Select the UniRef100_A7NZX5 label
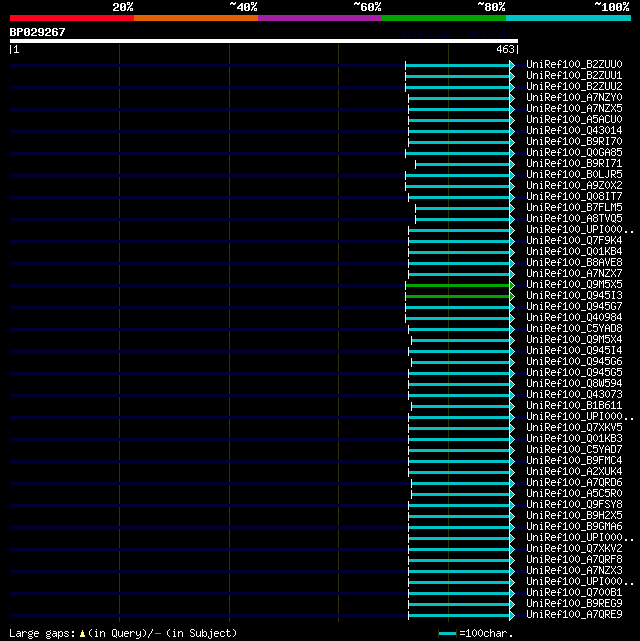640x641 pixels. 574,109
